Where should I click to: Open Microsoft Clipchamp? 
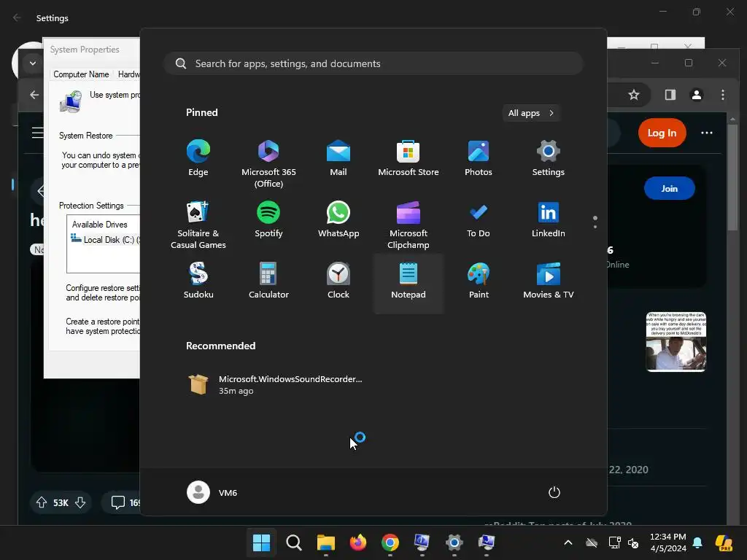pyautogui.click(x=409, y=225)
